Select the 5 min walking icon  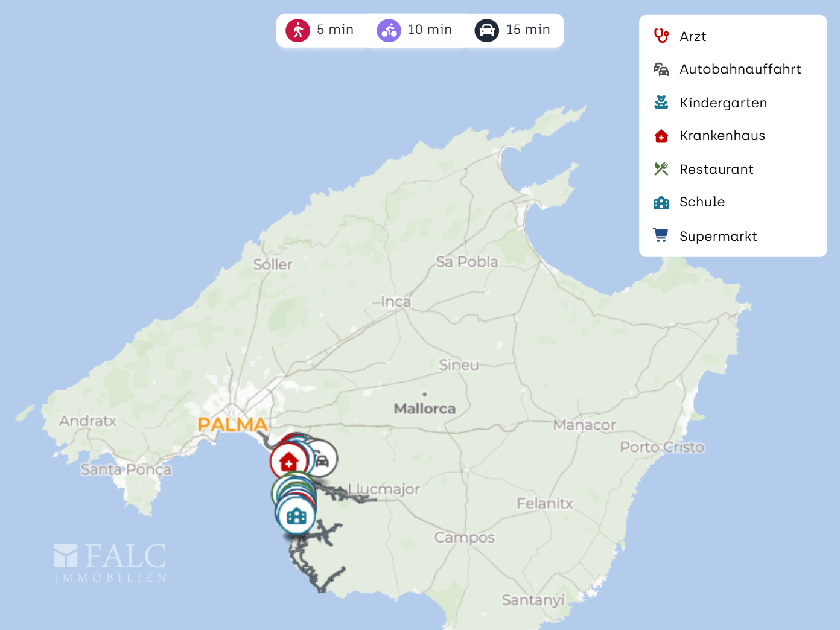pyautogui.click(x=297, y=30)
